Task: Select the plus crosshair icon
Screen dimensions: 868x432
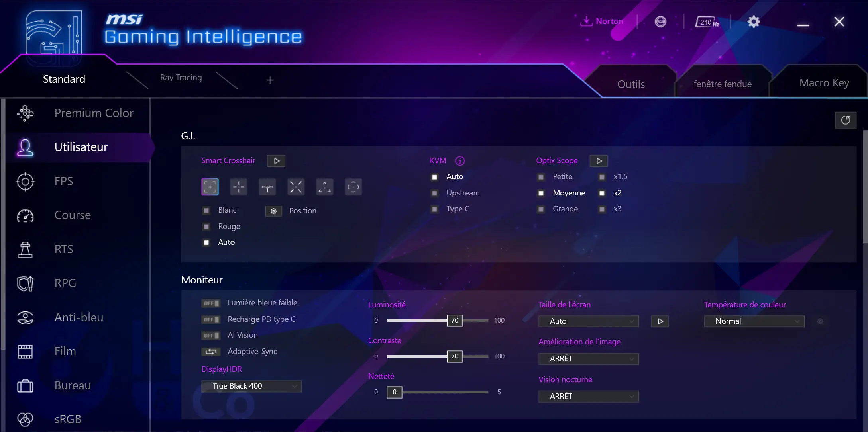Action: coord(239,186)
